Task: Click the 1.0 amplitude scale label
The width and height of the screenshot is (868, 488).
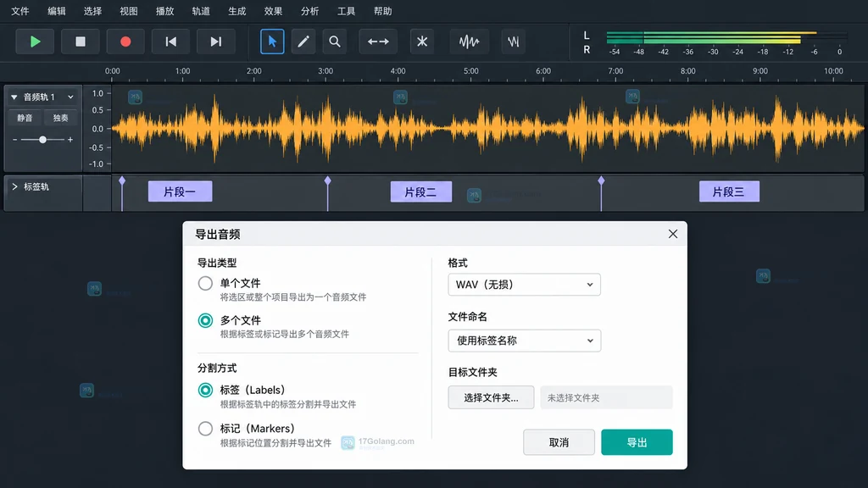Action: [x=97, y=93]
